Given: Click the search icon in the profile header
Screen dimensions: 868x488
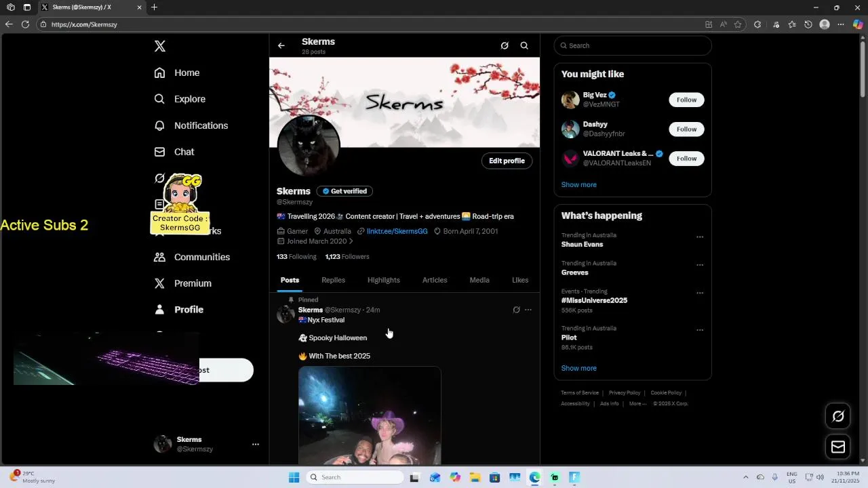Looking at the screenshot, I should click(x=524, y=45).
